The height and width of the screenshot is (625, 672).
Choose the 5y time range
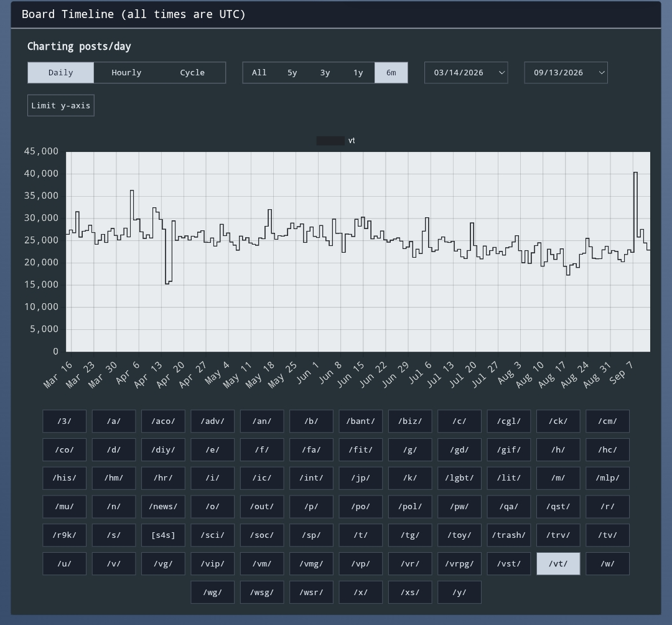point(292,73)
